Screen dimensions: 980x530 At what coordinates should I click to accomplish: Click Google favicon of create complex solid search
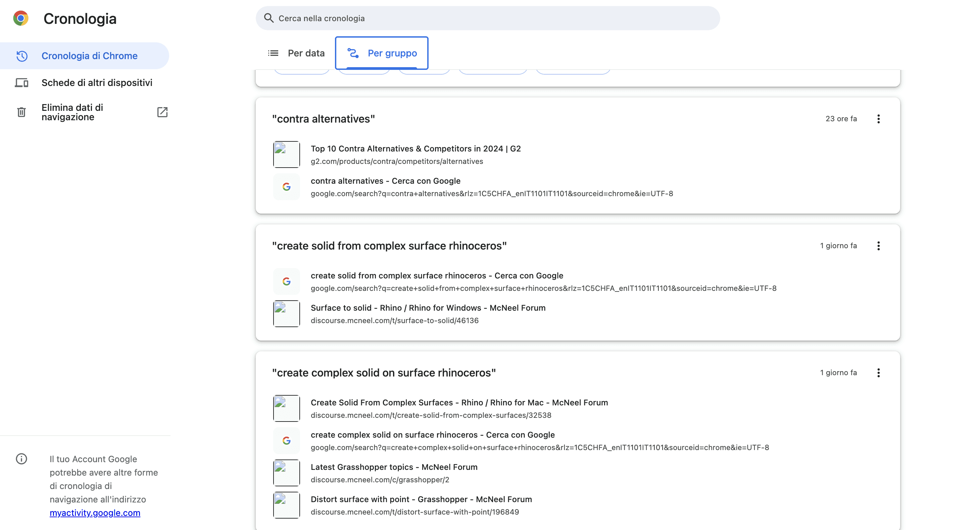pyautogui.click(x=287, y=441)
